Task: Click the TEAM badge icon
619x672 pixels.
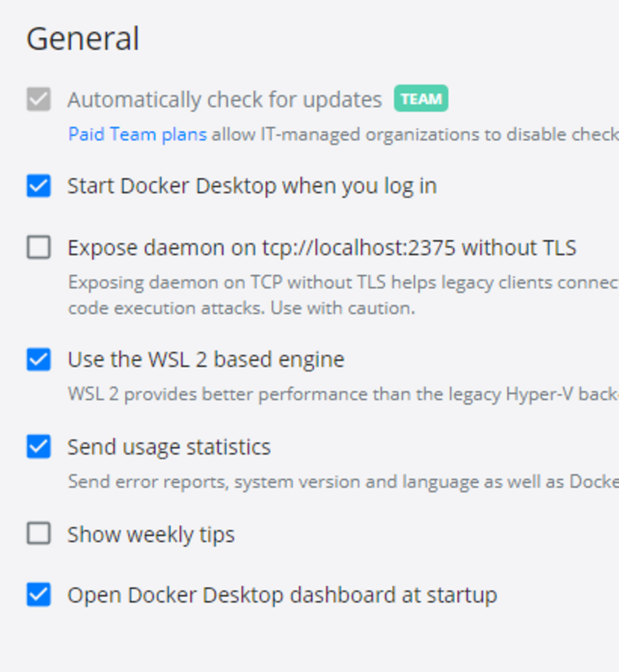Action: (x=421, y=98)
